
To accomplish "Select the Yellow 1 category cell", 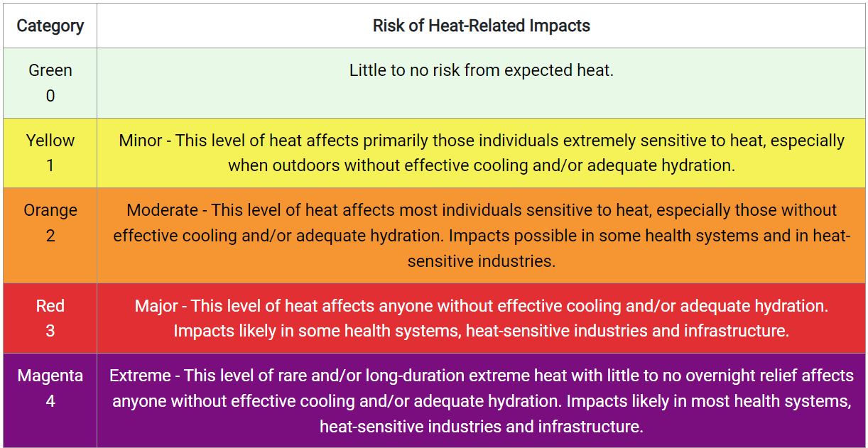I will point(50,153).
